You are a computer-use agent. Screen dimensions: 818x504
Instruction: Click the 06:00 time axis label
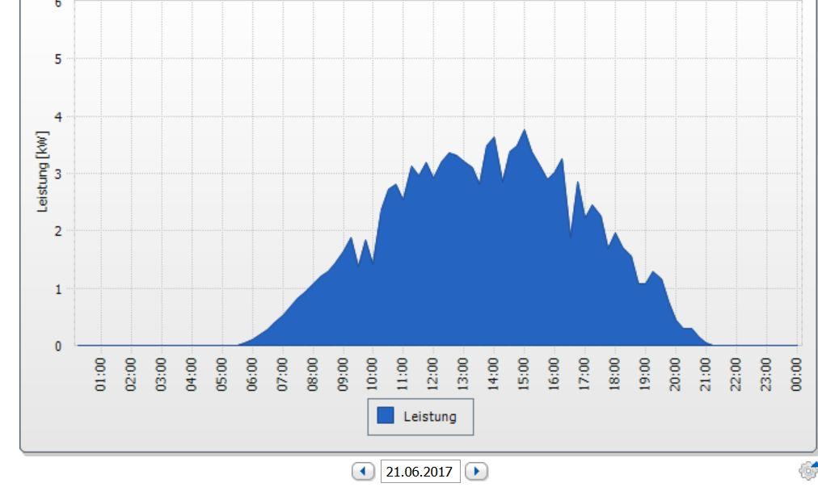tap(251, 374)
